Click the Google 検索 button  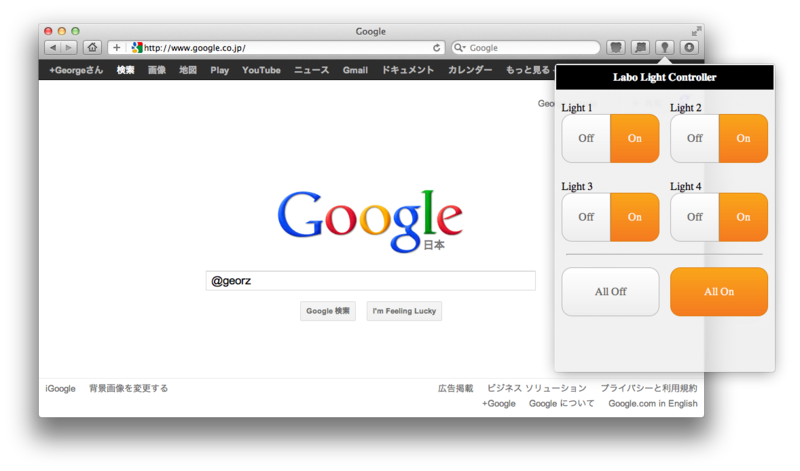pos(328,311)
